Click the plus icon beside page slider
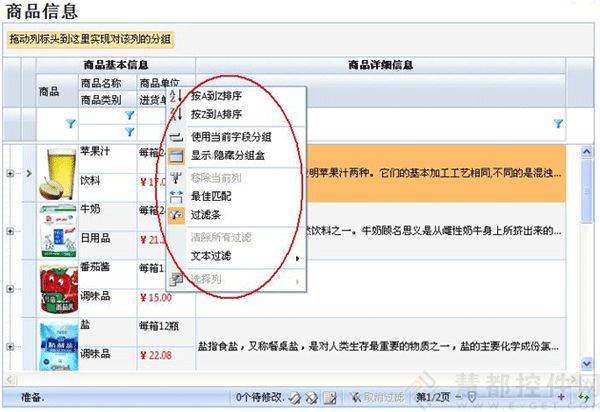Image resolution: width=600 pixels, height=412 pixels. click(563, 398)
